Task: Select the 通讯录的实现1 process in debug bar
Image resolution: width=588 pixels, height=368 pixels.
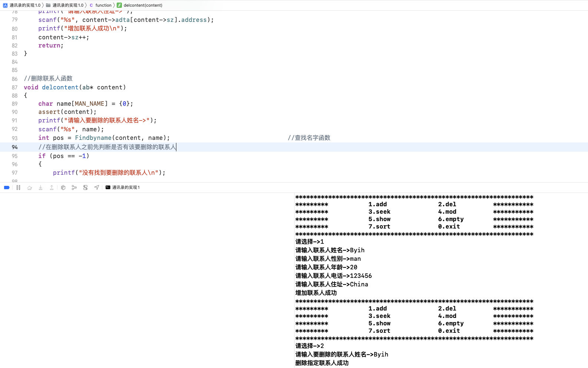Action: click(126, 188)
